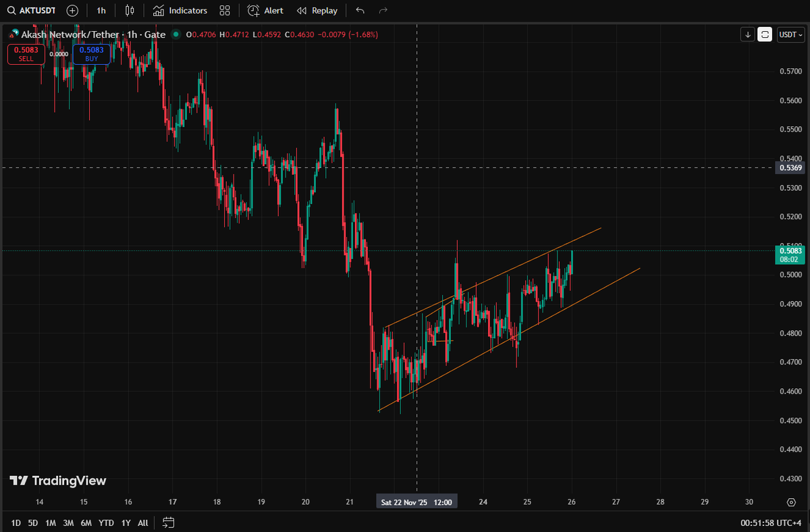Click the compare or add symbol plus icon
Viewport: 810px width, 532px height.
point(72,11)
